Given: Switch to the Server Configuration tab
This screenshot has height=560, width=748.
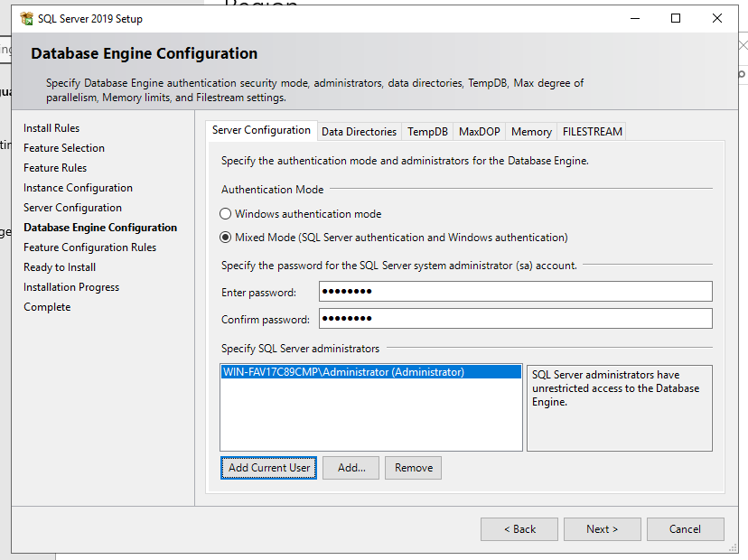Looking at the screenshot, I should [x=261, y=130].
